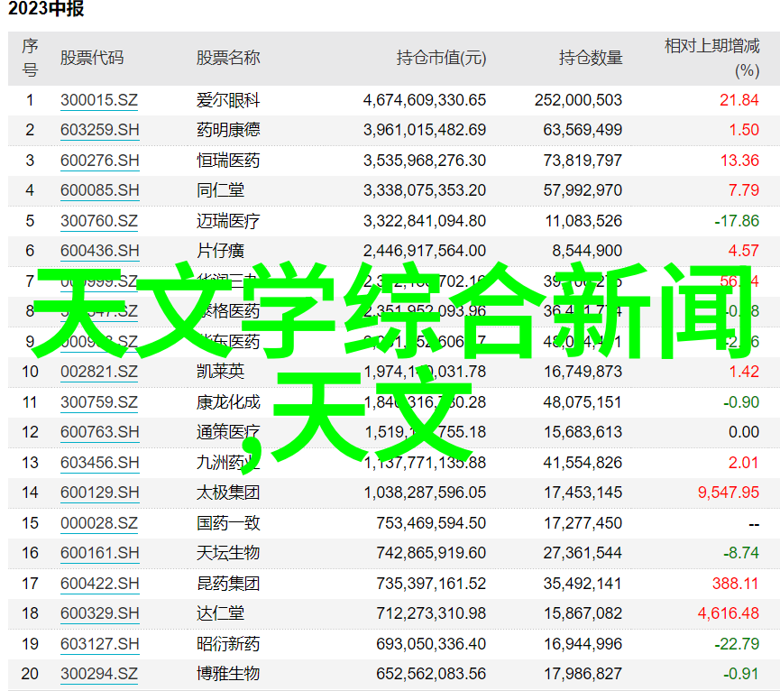780x700 pixels.
Task: Open stock code link 300015.SZ
Action: [x=99, y=100]
